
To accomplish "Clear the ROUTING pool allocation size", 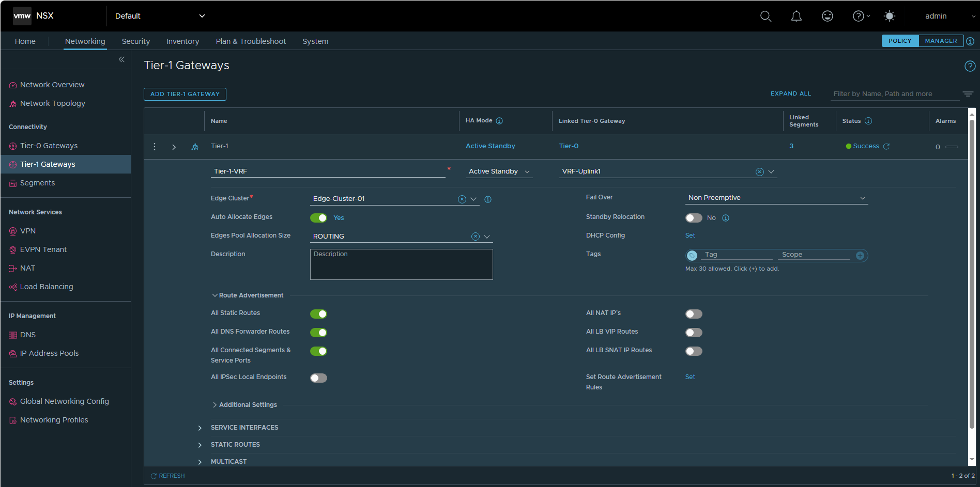I will point(476,237).
